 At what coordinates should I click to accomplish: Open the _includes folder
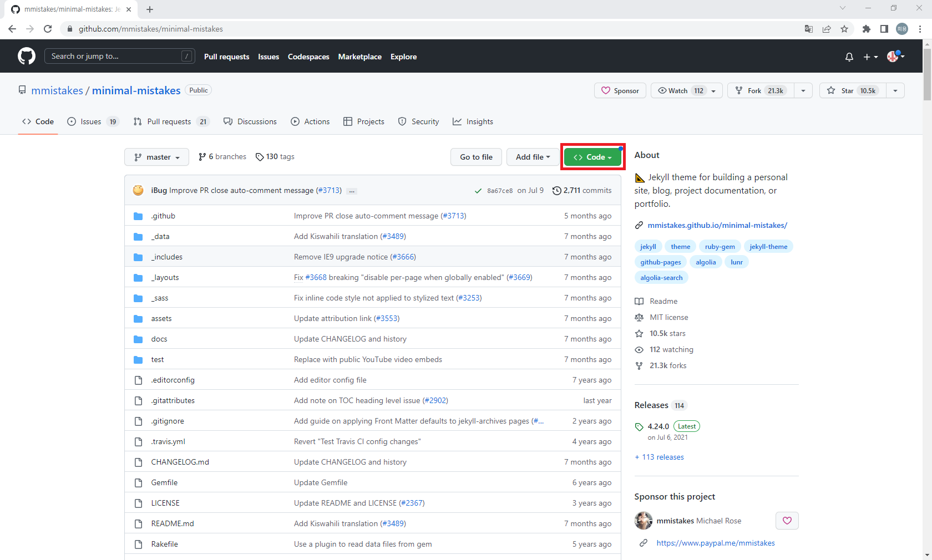click(x=167, y=257)
